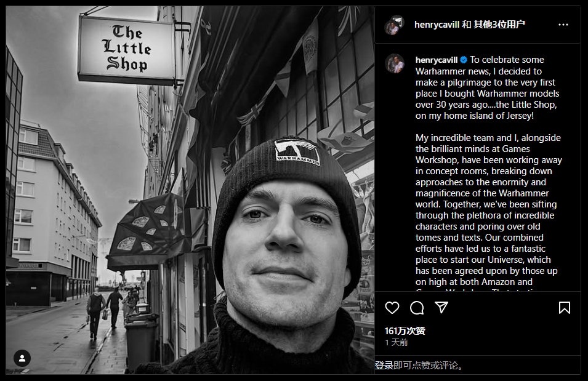Image resolution: width=588 pixels, height=381 pixels.
Task: Open header profile avatar of henrycavill
Action: click(x=394, y=25)
